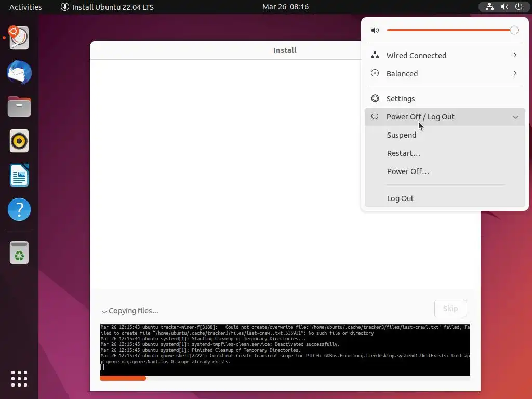Click the Power Off / Log Out label

click(x=420, y=117)
